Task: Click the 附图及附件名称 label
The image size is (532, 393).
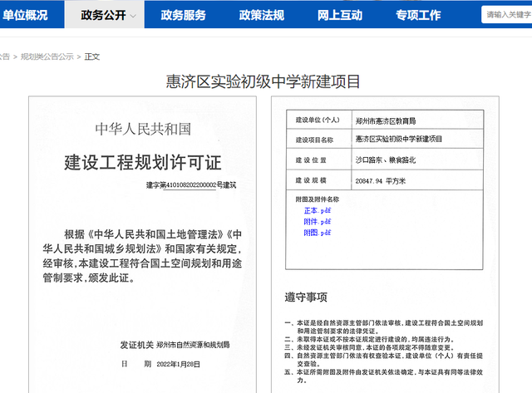Action: [318, 199]
